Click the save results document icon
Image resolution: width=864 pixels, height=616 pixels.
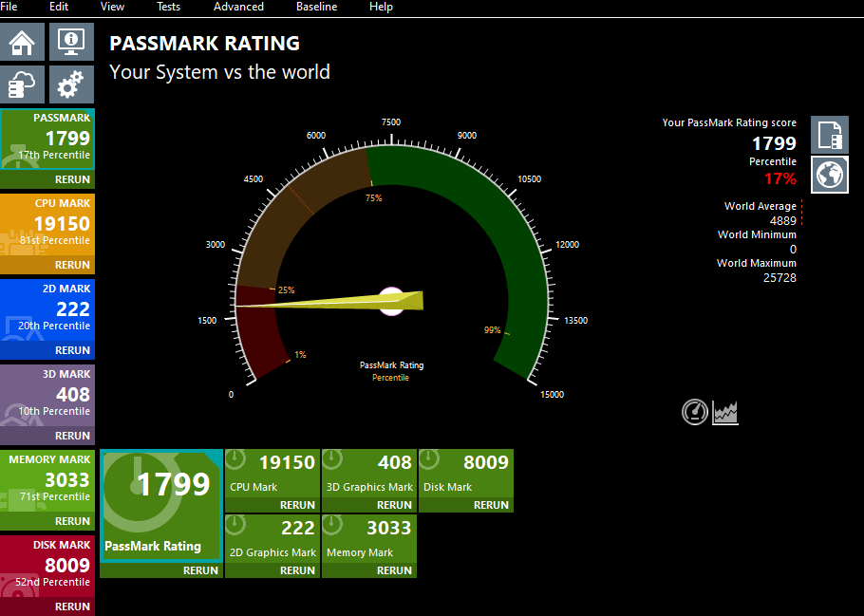[829, 135]
